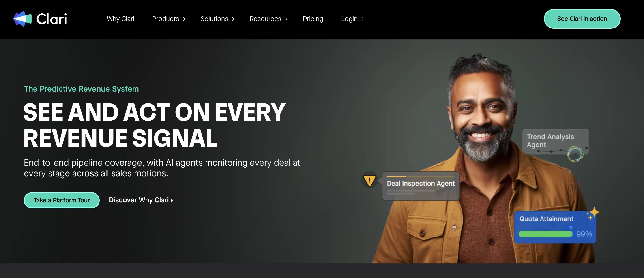Image resolution: width=644 pixels, height=278 pixels.
Task: Click the yellow warning triangle icon
Action: 369,180
